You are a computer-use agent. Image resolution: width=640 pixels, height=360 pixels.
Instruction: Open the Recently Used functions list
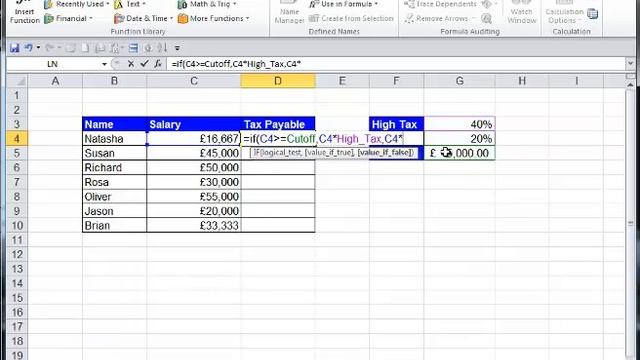(x=77, y=4)
